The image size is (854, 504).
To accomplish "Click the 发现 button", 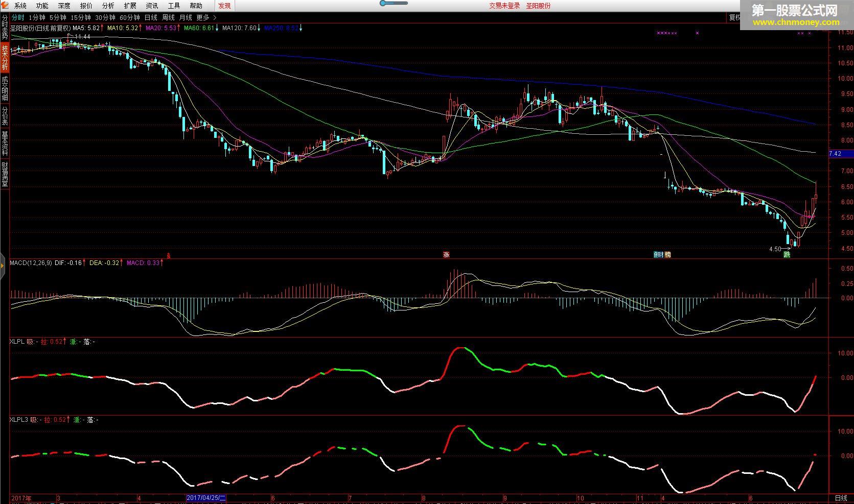I will tap(224, 6).
